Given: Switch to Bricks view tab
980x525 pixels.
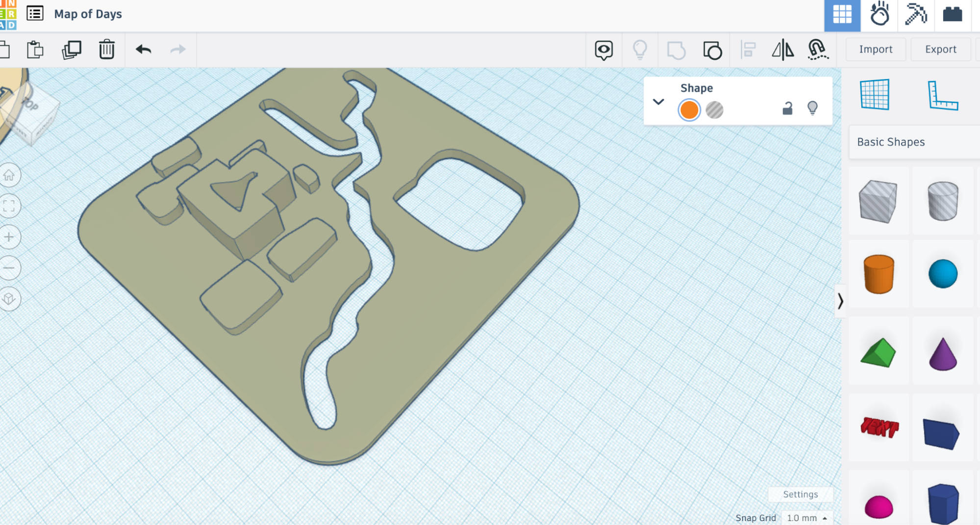Looking at the screenshot, I should [x=952, y=15].
